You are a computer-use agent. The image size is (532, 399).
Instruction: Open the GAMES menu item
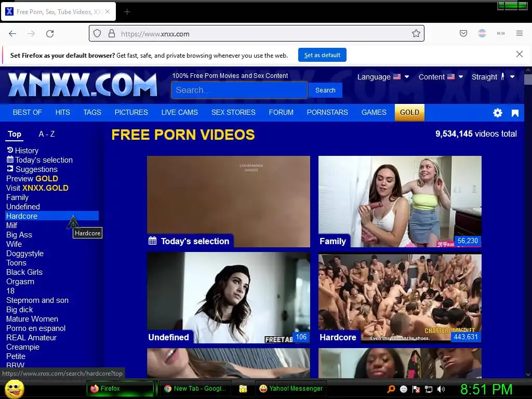coord(374,112)
